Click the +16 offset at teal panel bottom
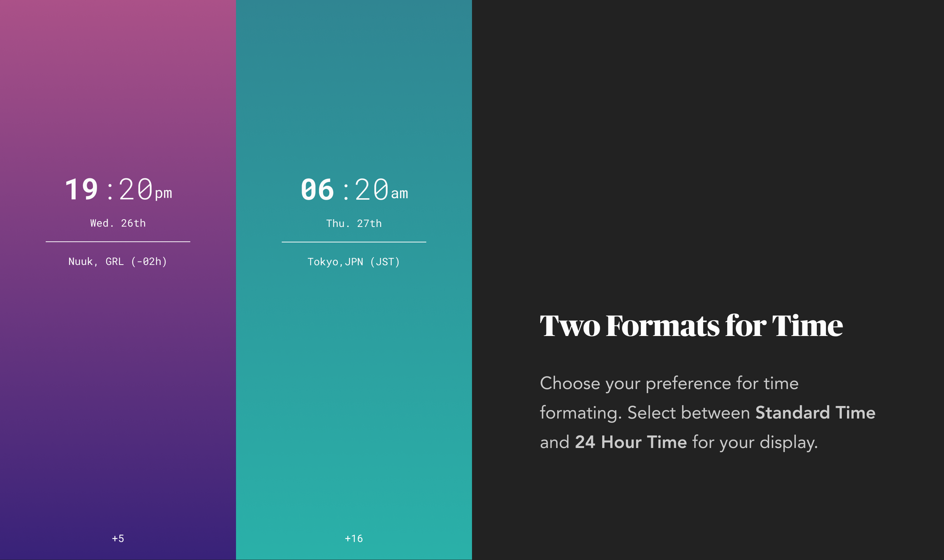 pyautogui.click(x=354, y=539)
